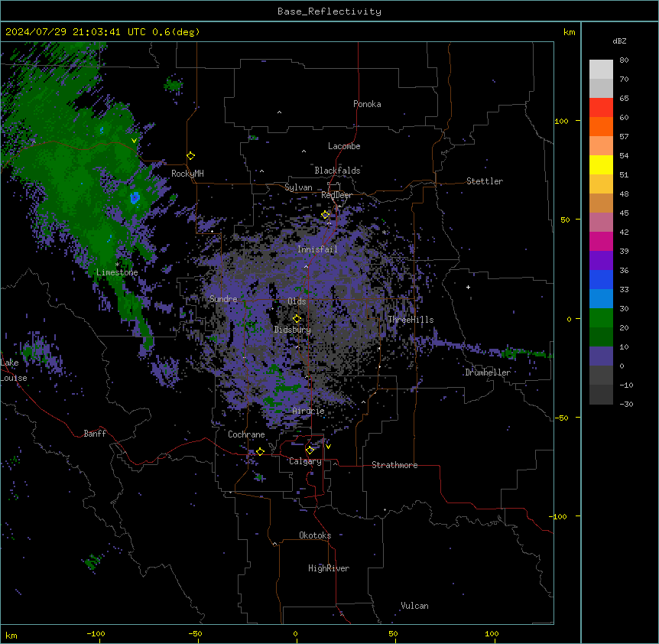Viewport: 659px width, 644px height.
Task: Click the HighRiver city label
Action: pos(329,568)
